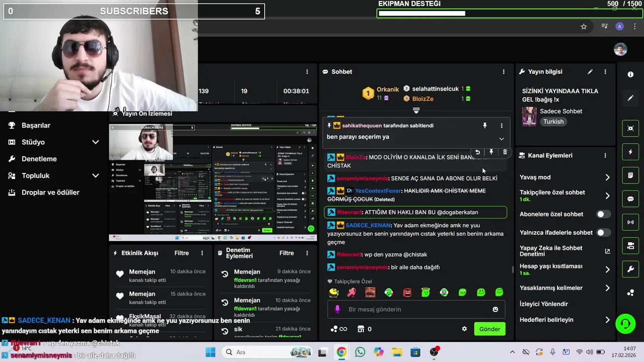Click İzleyici Yönlendir action
The image size is (644, 362).
point(544,304)
